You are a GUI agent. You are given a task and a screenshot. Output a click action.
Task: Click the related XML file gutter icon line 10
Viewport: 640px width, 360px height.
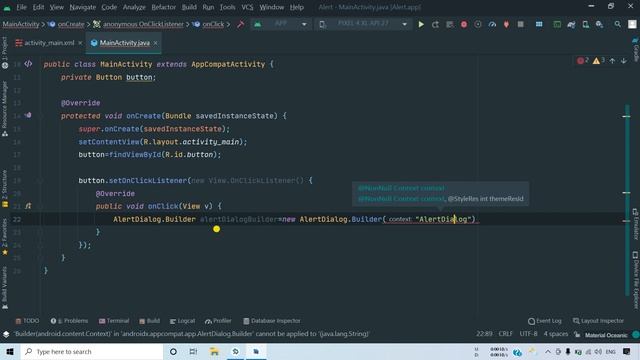pyautogui.click(x=28, y=64)
